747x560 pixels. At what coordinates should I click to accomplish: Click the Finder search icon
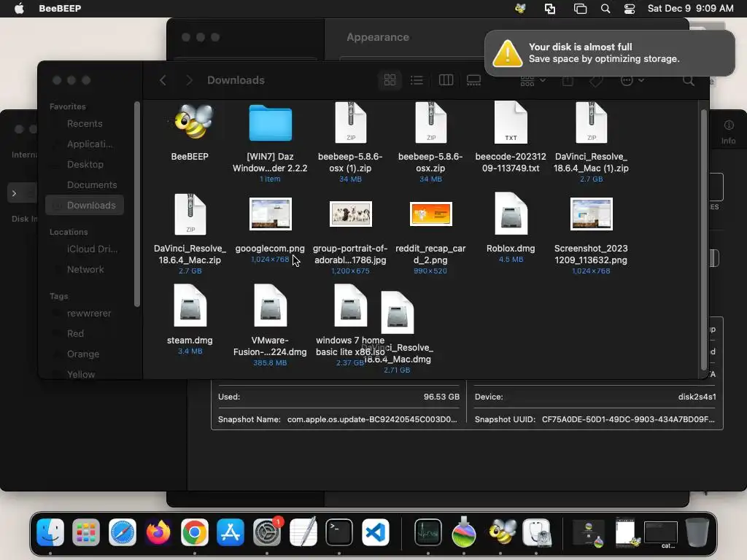pos(689,80)
